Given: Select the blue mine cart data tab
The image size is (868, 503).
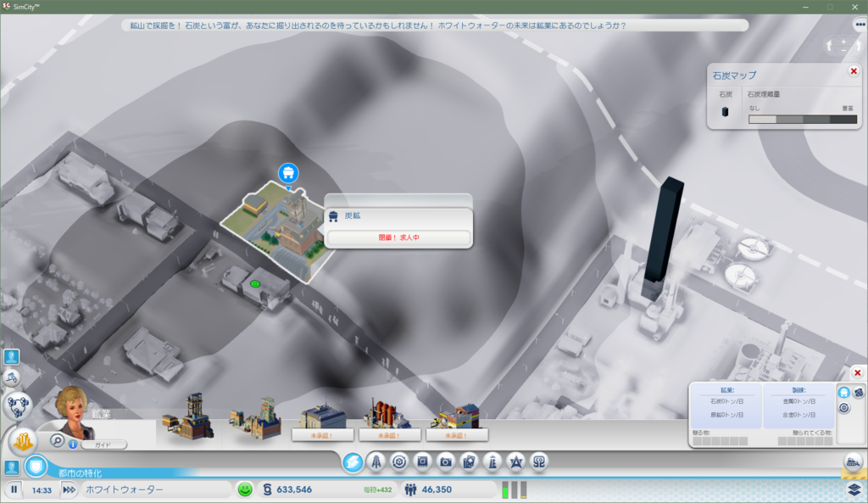Looking at the screenshot, I should pos(843,393).
